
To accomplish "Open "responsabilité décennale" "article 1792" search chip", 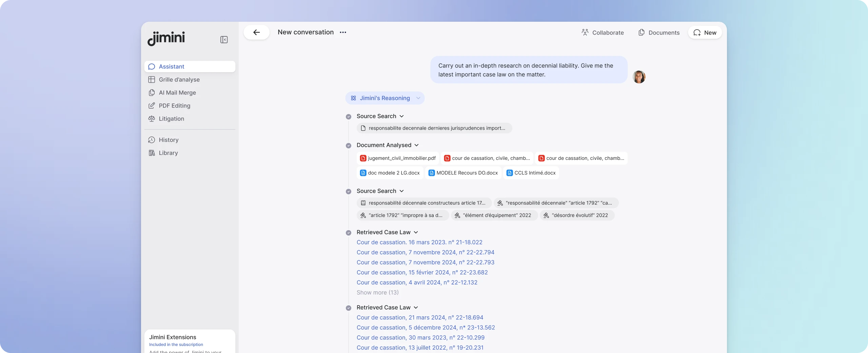I will tap(556, 203).
